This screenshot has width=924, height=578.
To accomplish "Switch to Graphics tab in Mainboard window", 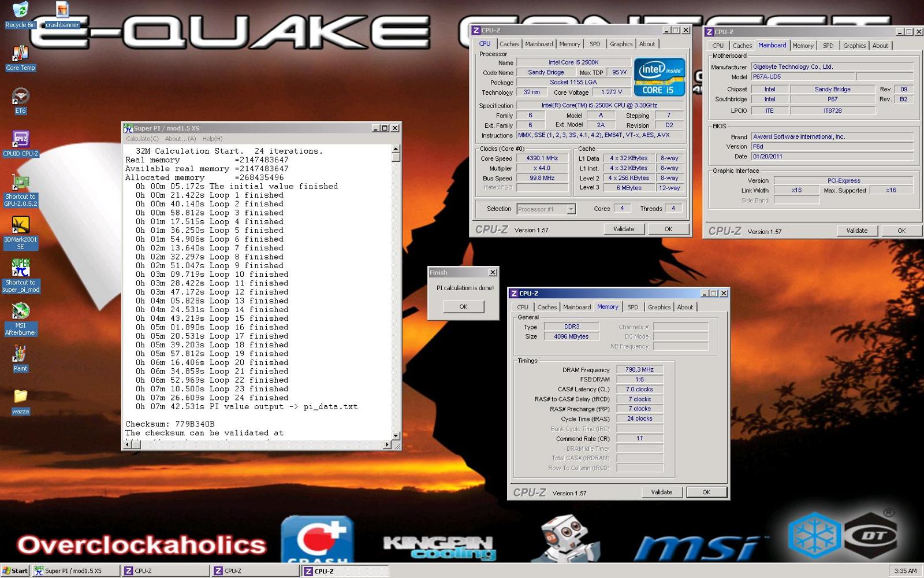I will 854,46.
